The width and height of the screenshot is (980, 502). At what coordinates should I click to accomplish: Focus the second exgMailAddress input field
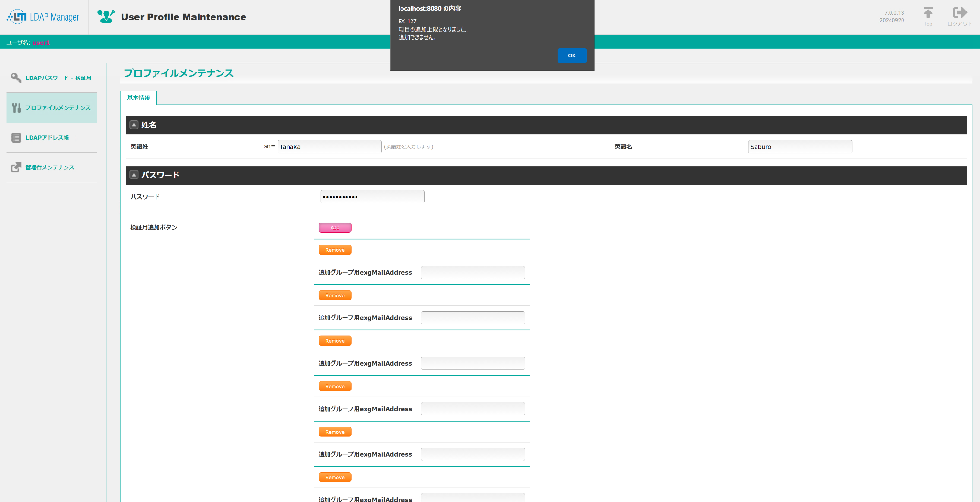[473, 318]
